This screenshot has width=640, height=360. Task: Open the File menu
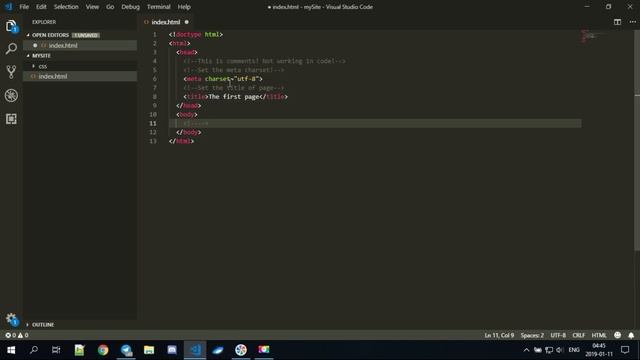[x=24, y=7]
